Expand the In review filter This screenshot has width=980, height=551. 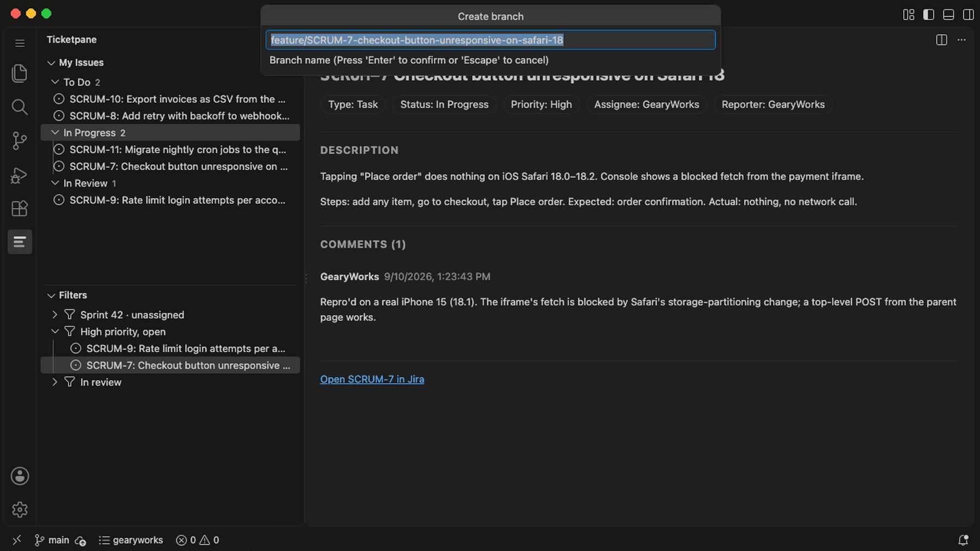(55, 382)
